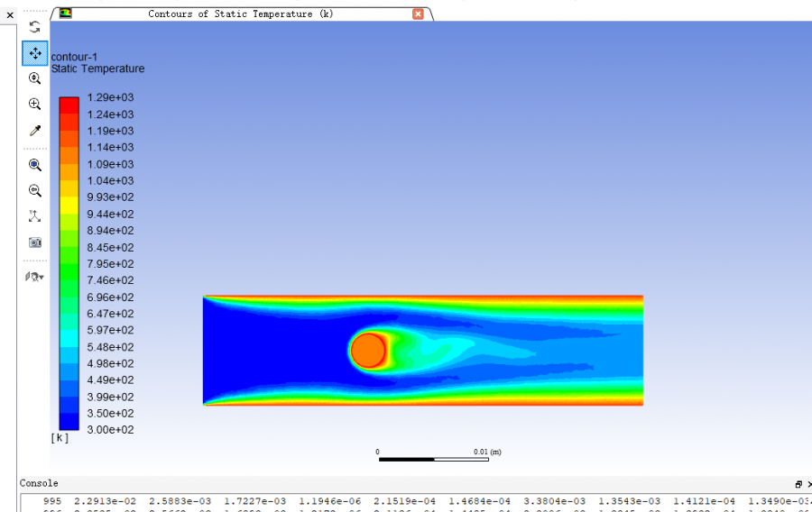Click the dark blue bottom colorbar band

click(x=69, y=422)
